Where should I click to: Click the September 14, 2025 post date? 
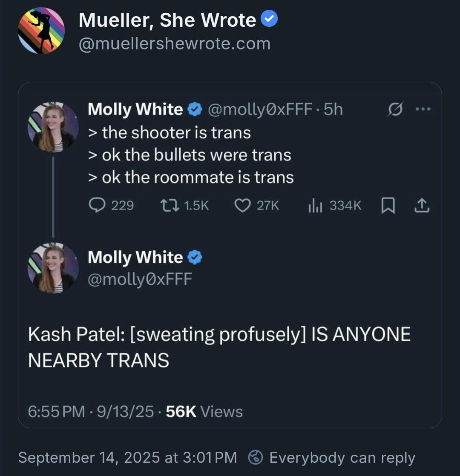coord(127,457)
